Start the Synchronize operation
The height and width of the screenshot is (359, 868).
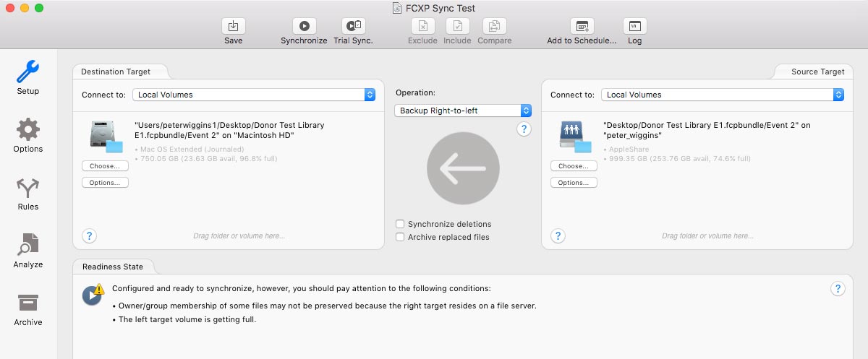(x=304, y=26)
